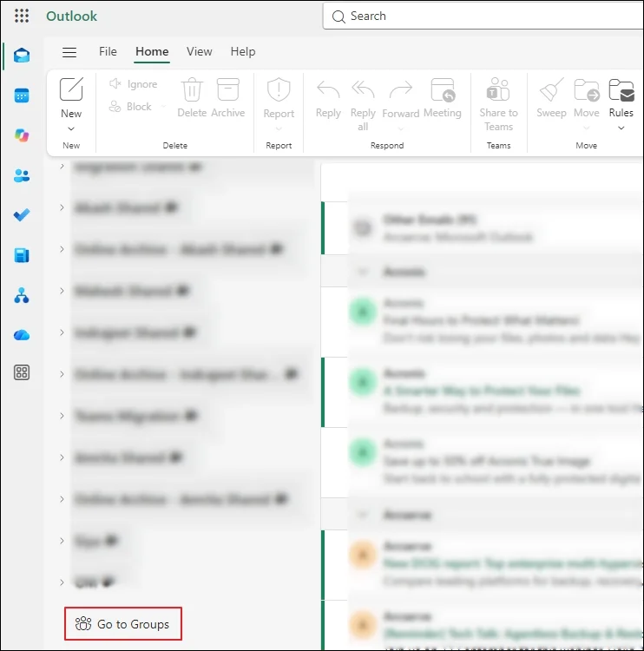Open Copilot in the left app rail
644x651 pixels.
point(22,135)
